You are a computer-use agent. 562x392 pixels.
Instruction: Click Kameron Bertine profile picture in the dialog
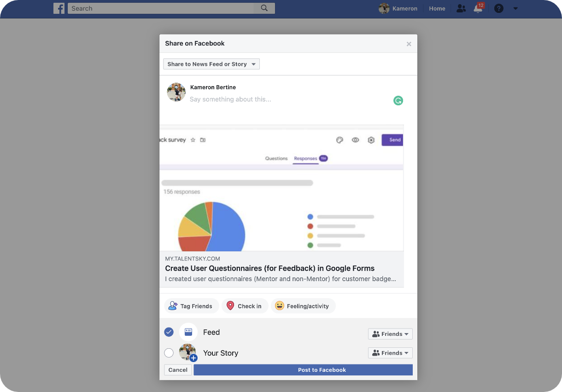(176, 92)
